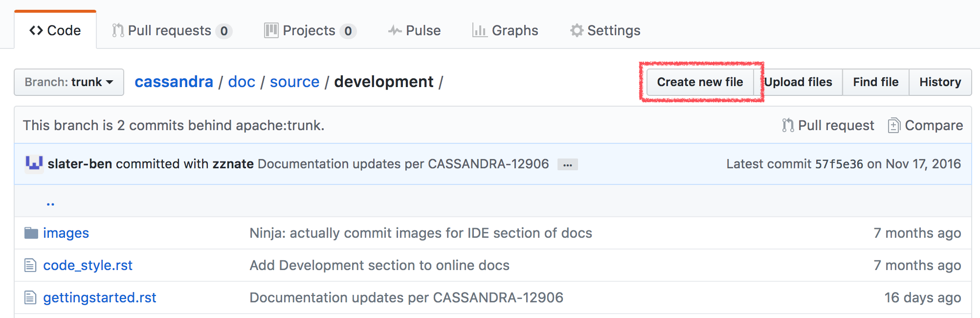Expand the commit message ellipsis
980x318 pixels.
tap(567, 164)
